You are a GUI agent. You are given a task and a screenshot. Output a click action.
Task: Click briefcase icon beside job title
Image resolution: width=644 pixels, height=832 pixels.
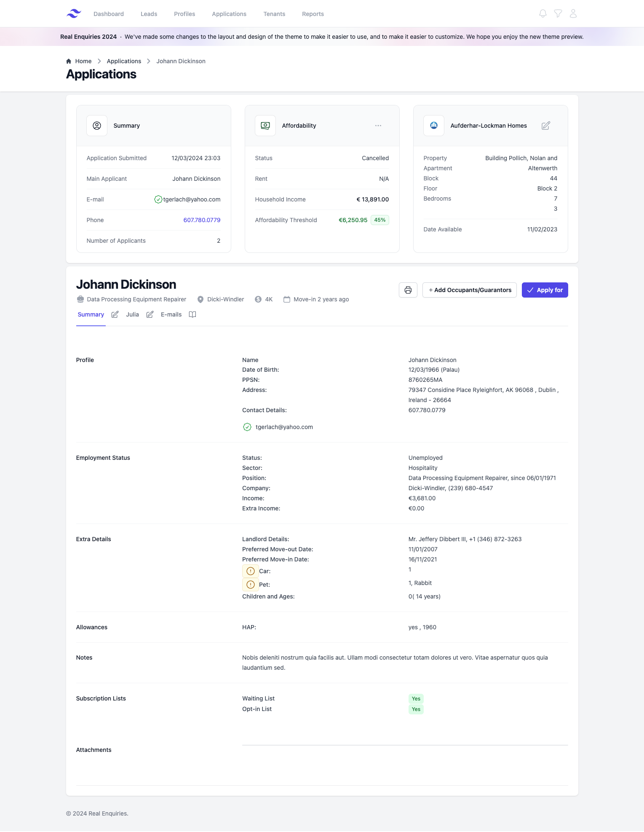pos(80,299)
